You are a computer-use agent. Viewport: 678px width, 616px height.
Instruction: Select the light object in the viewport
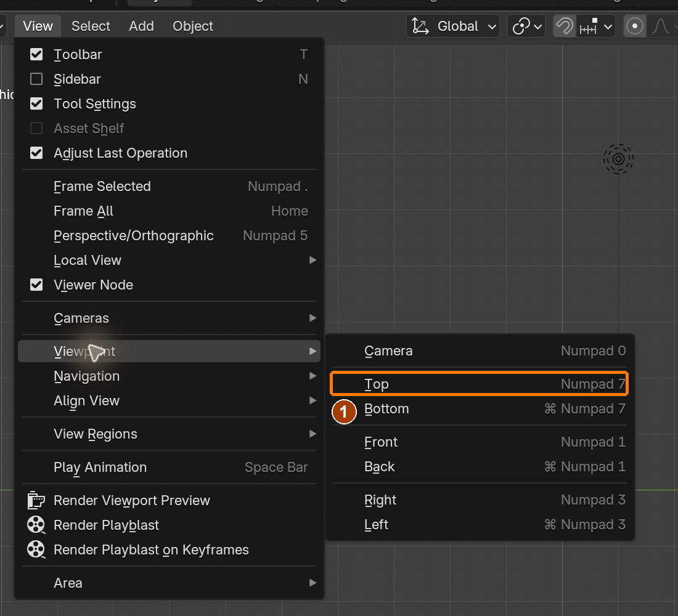point(618,159)
